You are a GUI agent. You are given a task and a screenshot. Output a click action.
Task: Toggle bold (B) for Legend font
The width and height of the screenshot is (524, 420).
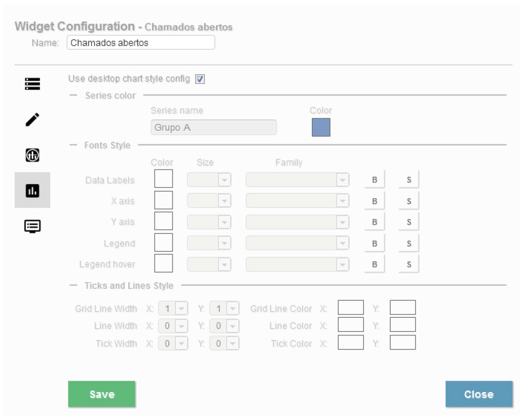[375, 243]
